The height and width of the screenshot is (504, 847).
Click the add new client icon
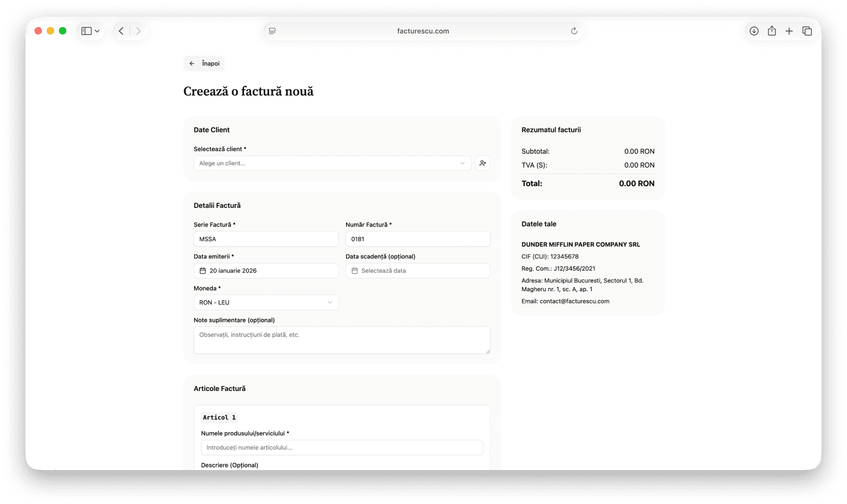coord(482,163)
